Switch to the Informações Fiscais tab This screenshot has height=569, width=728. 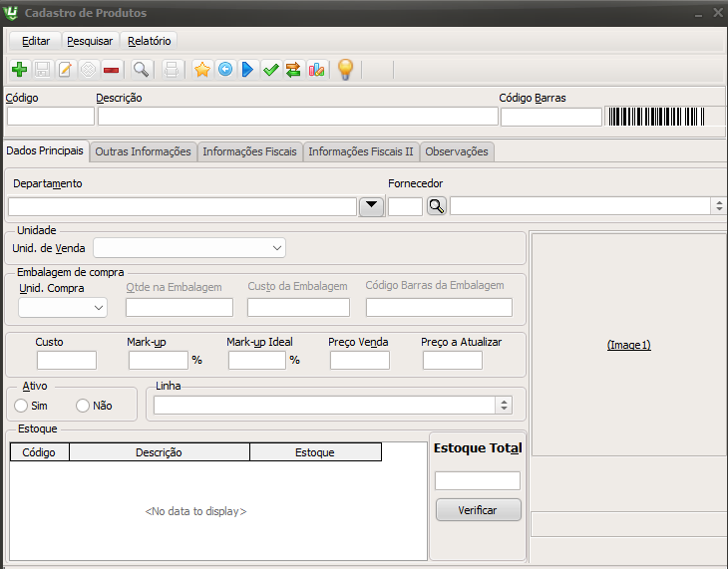pos(249,151)
